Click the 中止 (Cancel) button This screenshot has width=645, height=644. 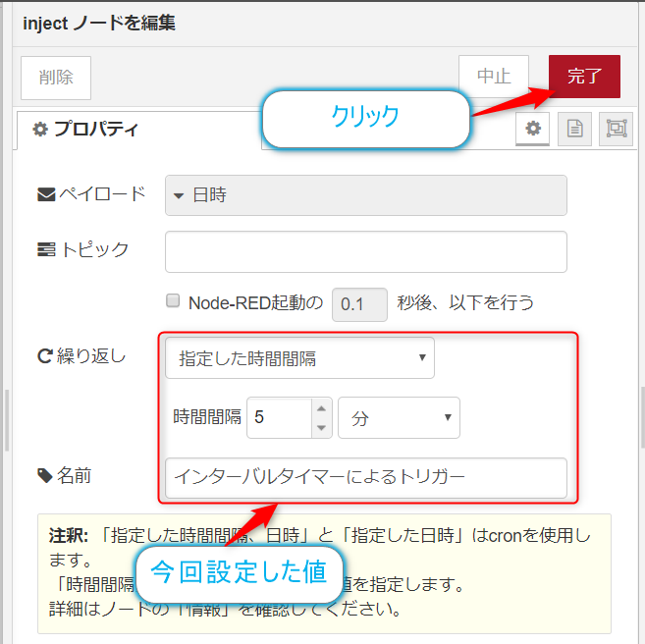tap(494, 77)
